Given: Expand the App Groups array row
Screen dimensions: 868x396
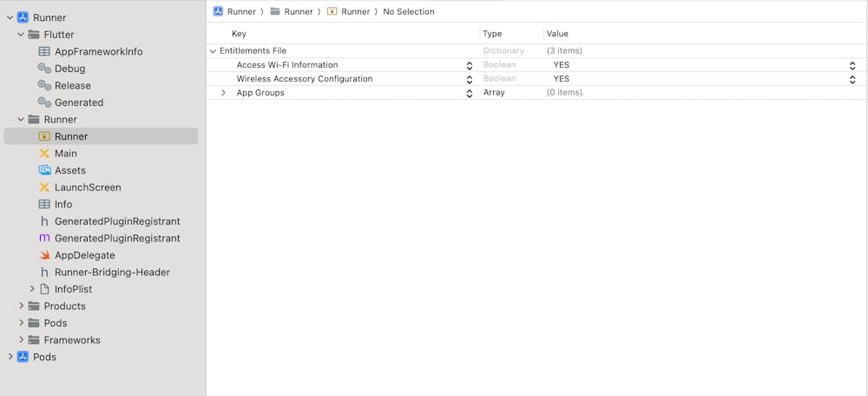Looking at the screenshot, I should [x=224, y=93].
